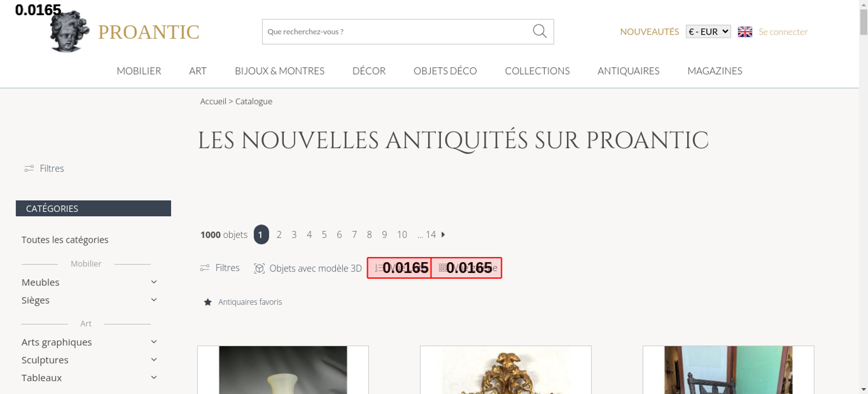
Task: Open Filtres via sidebar sliders icon
Action: pos(29,168)
